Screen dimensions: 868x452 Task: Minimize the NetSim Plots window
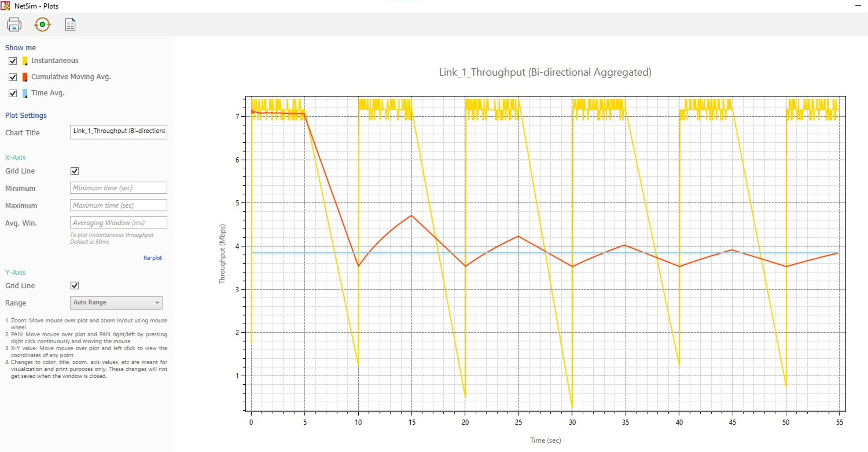[x=858, y=6]
